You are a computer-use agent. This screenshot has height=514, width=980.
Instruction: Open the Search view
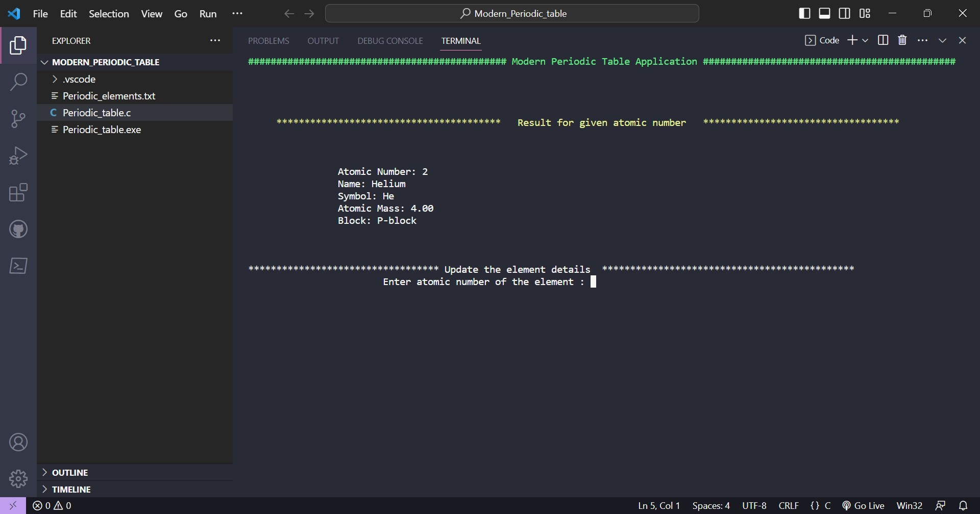[18, 82]
